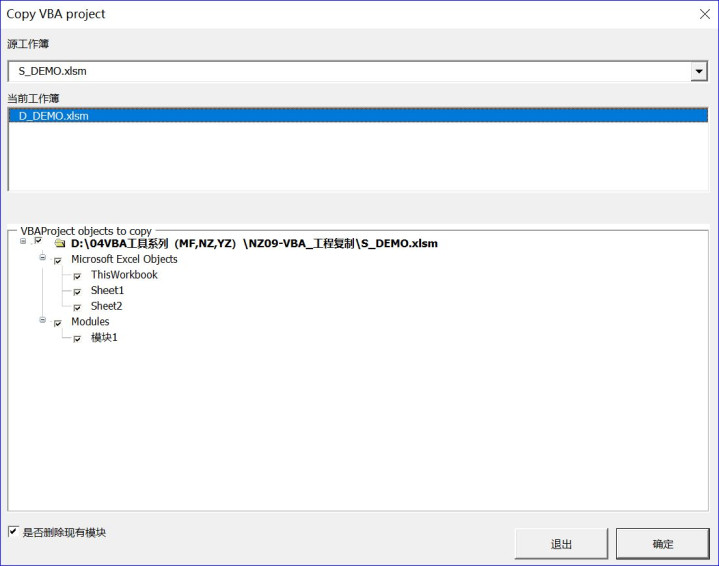Uncheck the Sheet2 checkbox

click(x=77, y=307)
